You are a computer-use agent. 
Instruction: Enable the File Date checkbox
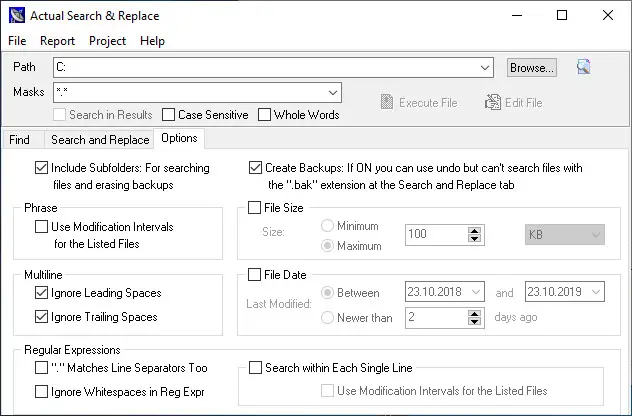click(x=255, y=274)
